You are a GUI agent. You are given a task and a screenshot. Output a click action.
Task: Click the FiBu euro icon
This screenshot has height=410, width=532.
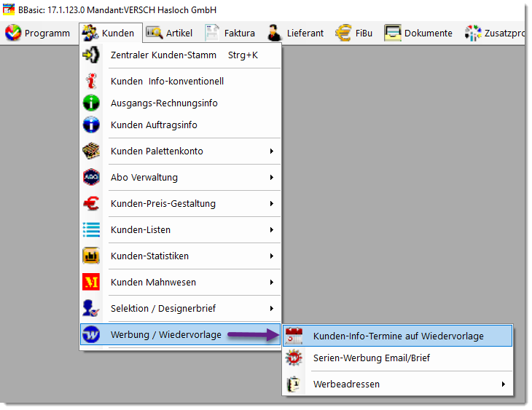click(343, 33)
